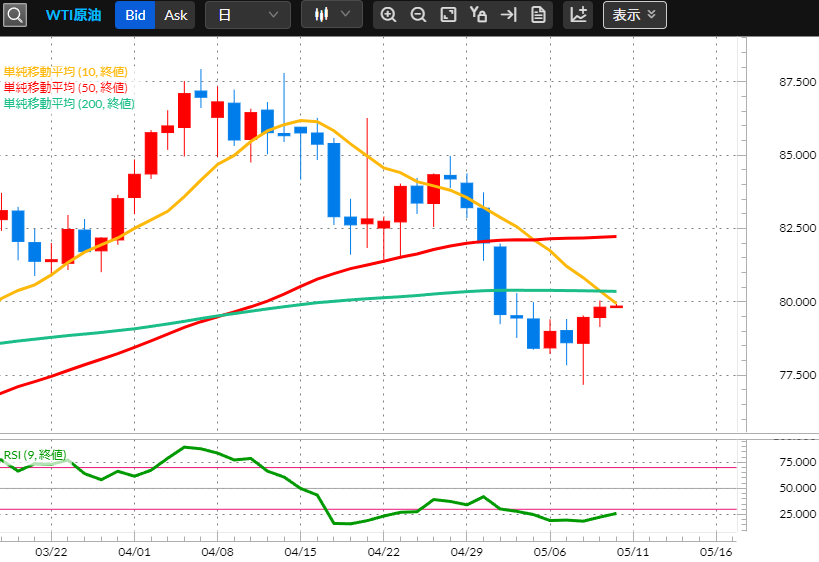Click the 05/11 date label
819x562 pixels.
click(x=633, y=552)
